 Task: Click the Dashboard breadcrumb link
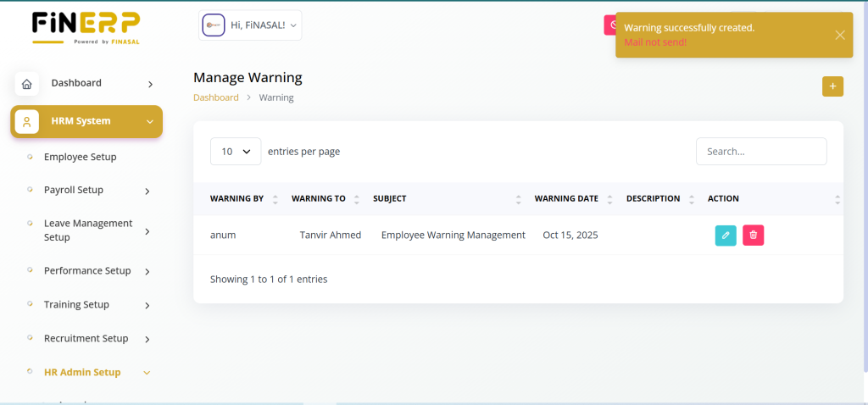coord(215,97)
